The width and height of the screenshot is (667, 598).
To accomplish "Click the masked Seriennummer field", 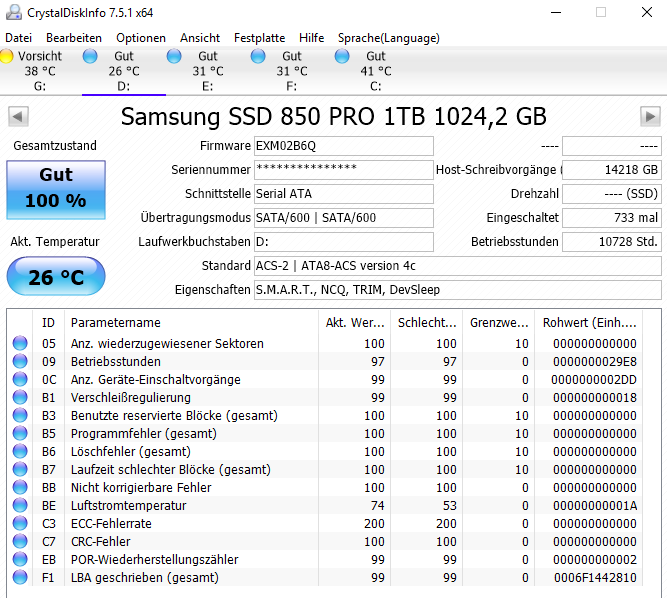I will pos(344,170).
